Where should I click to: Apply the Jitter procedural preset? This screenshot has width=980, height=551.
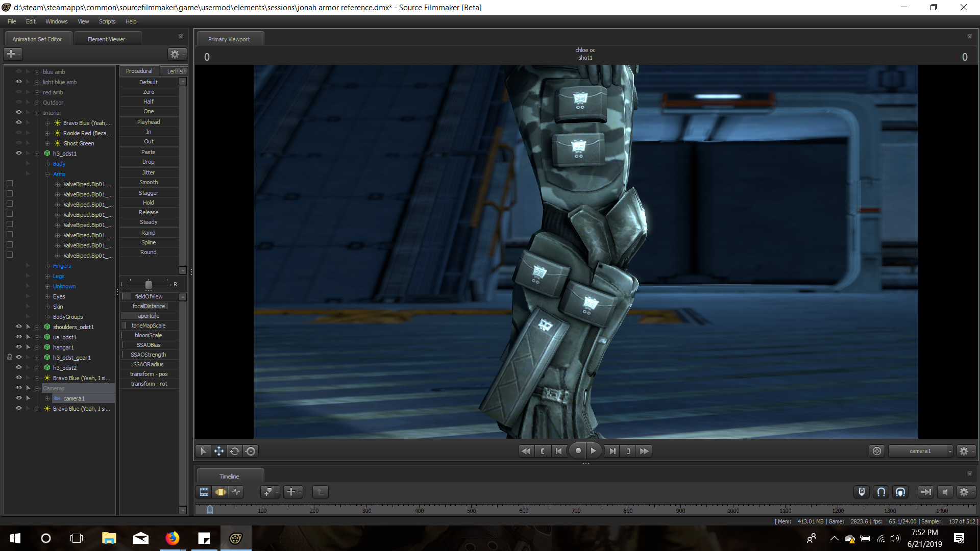tap(149, 172)
